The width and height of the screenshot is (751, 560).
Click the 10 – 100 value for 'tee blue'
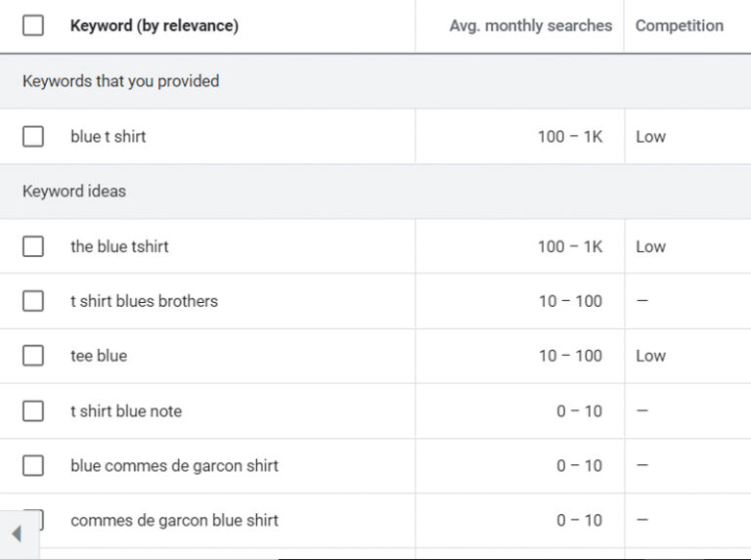coord(570,356)
